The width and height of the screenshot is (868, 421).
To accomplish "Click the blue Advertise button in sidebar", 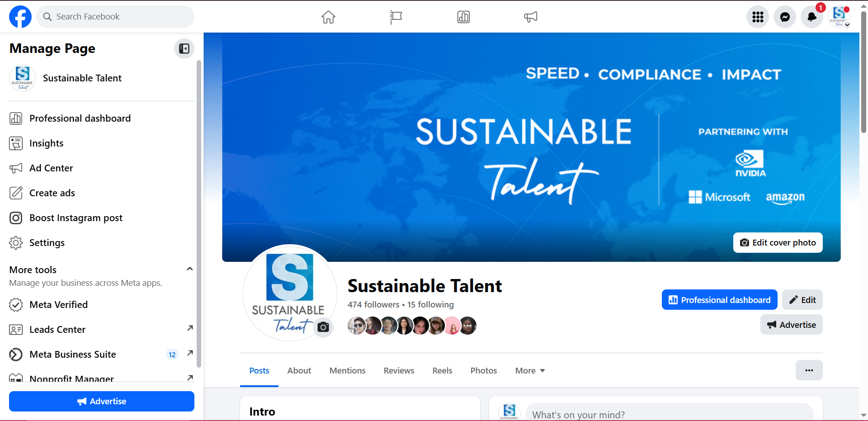I will 102,402.
